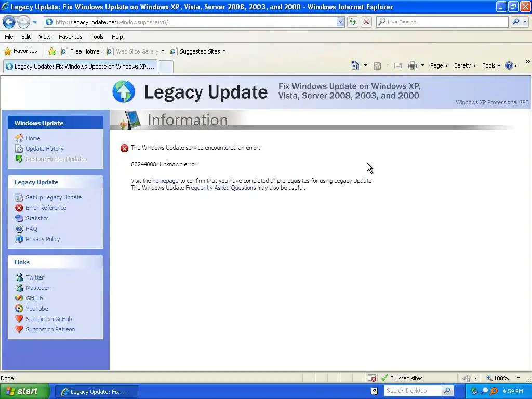Open a new blank tab

point(166,67)
